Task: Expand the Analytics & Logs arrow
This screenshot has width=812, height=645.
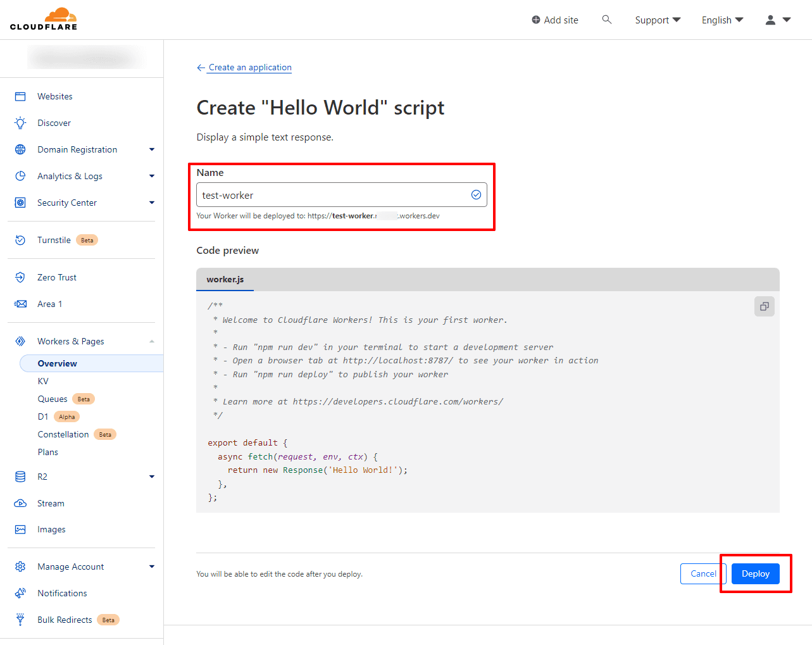Action: [x=152, y=176]
